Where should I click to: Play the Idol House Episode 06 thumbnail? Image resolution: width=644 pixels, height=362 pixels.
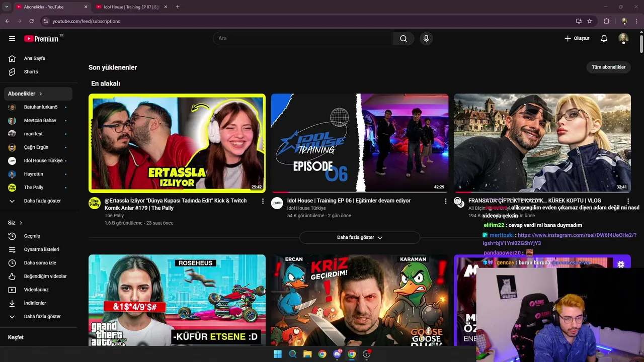pyautogui.click(x=360, y=143)
